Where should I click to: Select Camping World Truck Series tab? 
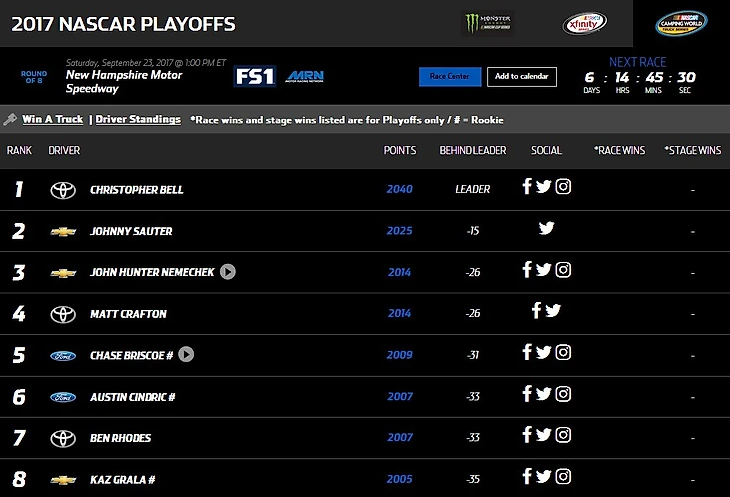(x=681, y=23)
